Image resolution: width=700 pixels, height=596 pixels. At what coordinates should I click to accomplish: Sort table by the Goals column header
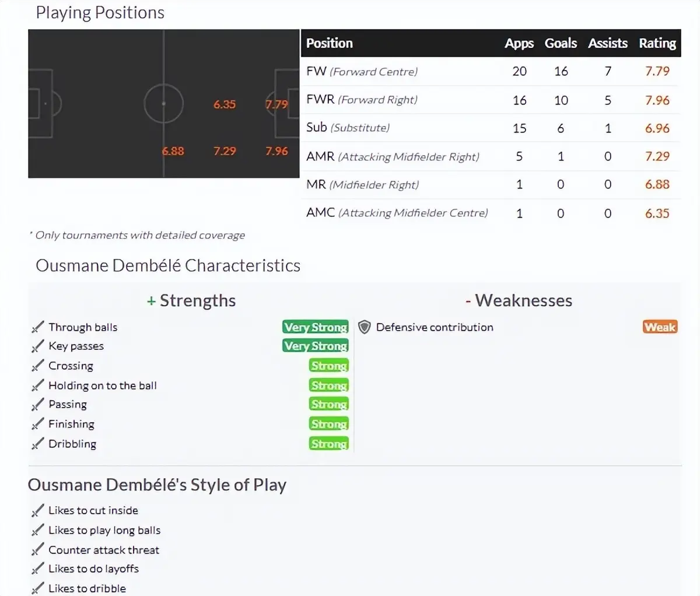click(561, 43)
